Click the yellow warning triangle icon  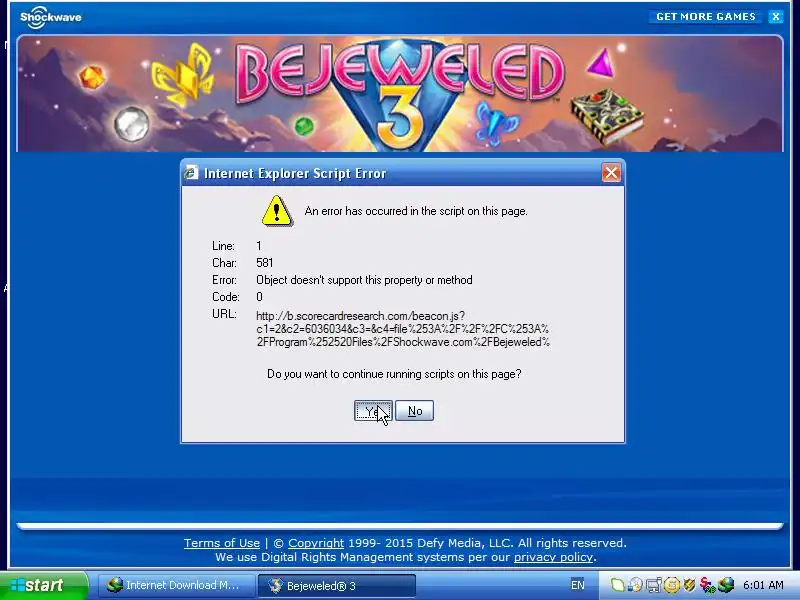pyautogui.click(x=277, y=211)
